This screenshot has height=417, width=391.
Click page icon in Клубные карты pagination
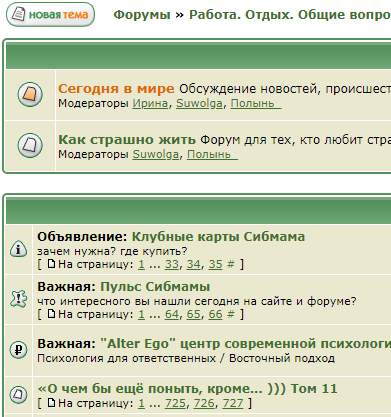[x=51, y=264]
